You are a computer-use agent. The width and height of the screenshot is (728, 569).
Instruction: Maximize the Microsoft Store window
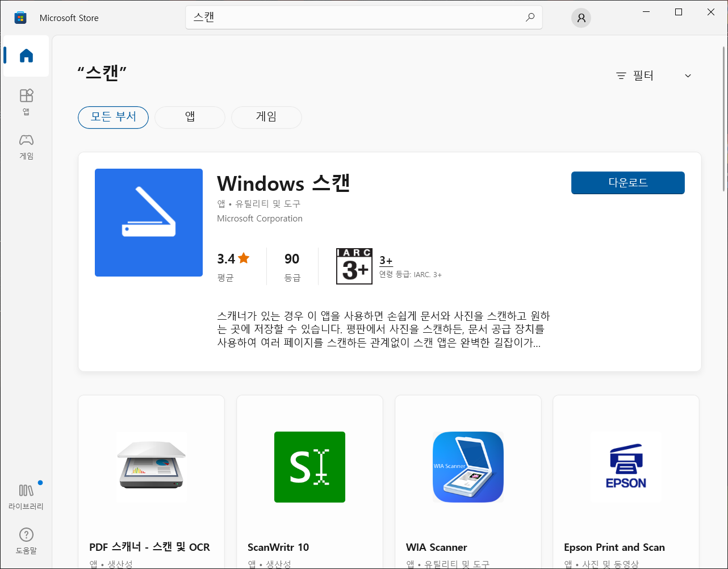679,12
